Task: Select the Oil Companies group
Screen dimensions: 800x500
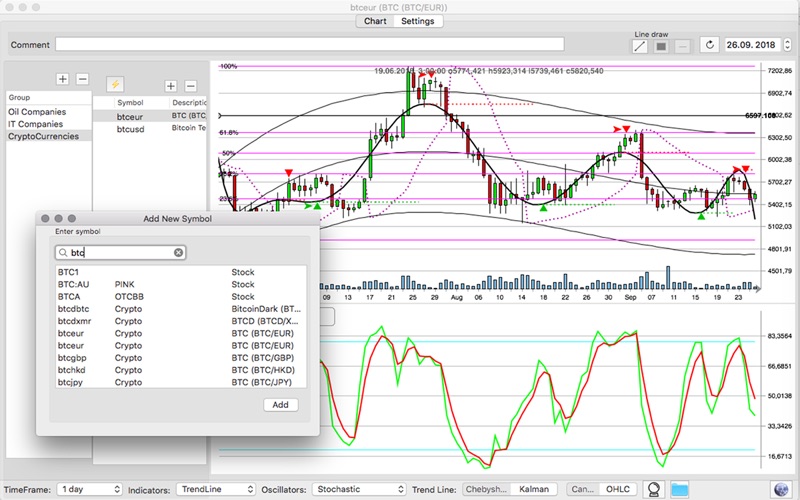Action: (49, 112)
